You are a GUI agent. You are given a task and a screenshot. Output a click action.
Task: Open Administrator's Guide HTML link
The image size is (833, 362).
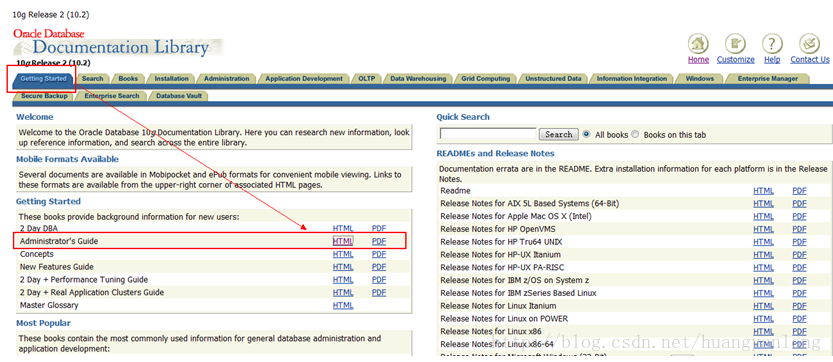(343, 241)
